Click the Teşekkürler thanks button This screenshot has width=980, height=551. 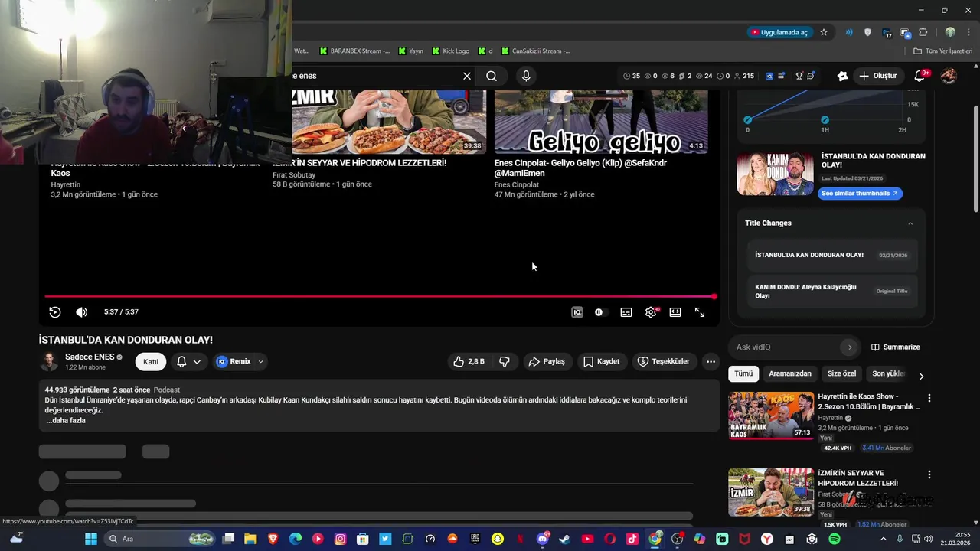click(x=663, y=361)
